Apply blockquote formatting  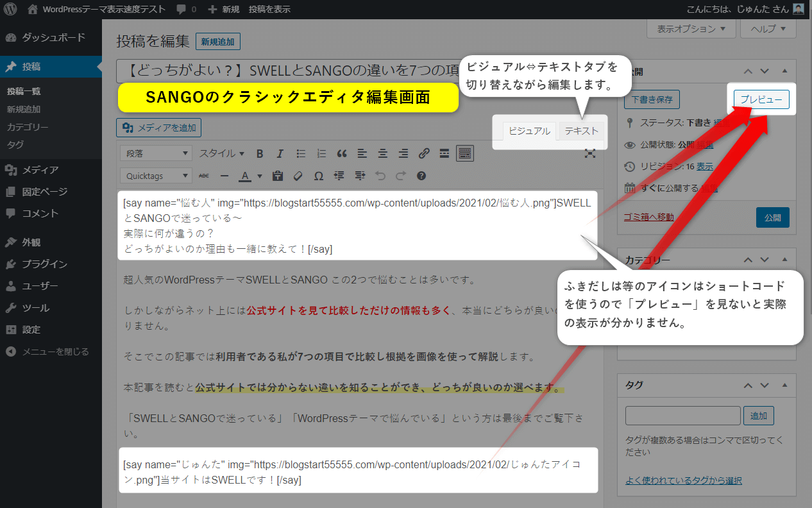click(342, 154)
